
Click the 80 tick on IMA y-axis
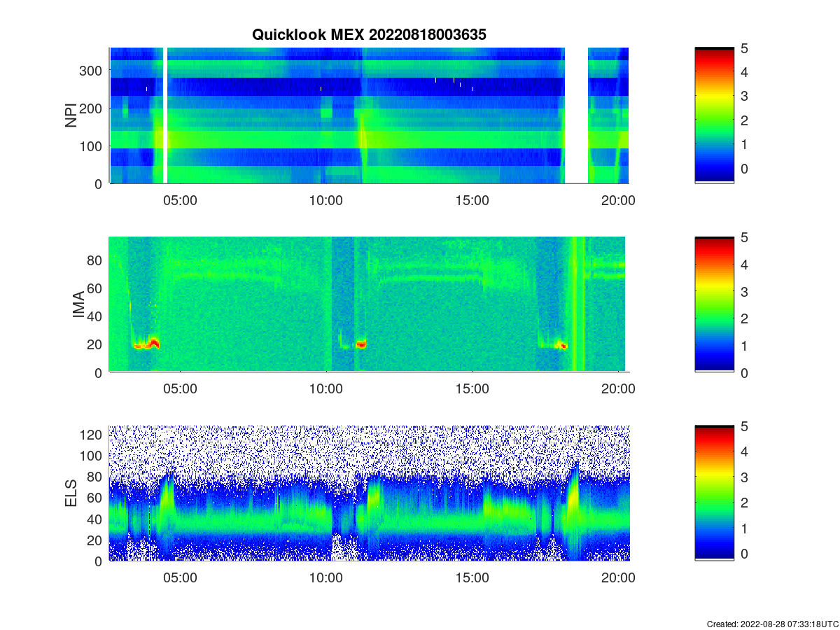click(x=96, y=260)
